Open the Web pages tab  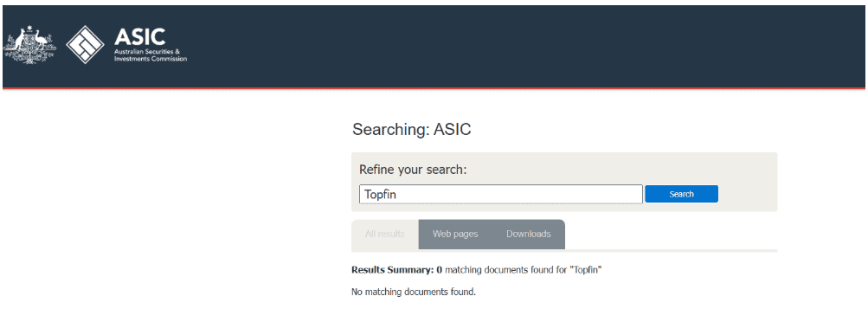pos(455,234)
